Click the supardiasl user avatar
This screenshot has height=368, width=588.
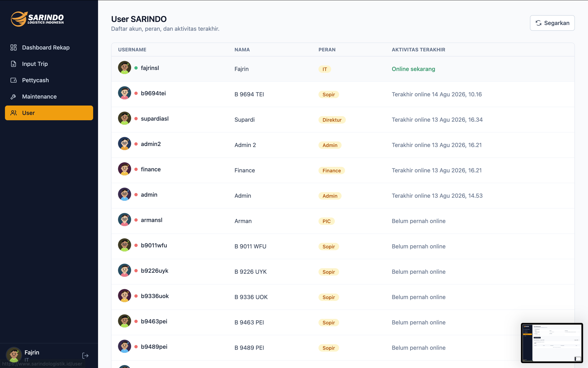(124, 118)
